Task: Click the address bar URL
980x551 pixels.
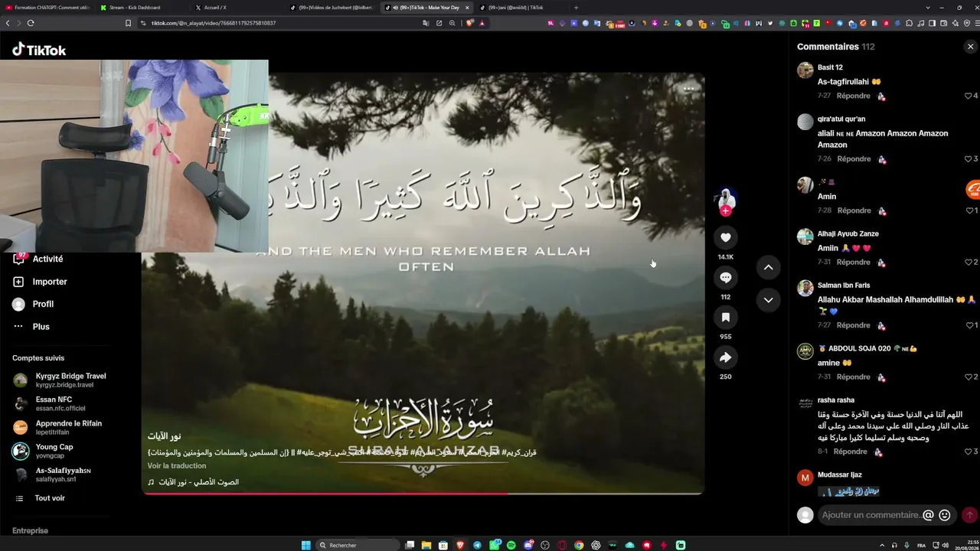Action: click(x=214, y=23)
